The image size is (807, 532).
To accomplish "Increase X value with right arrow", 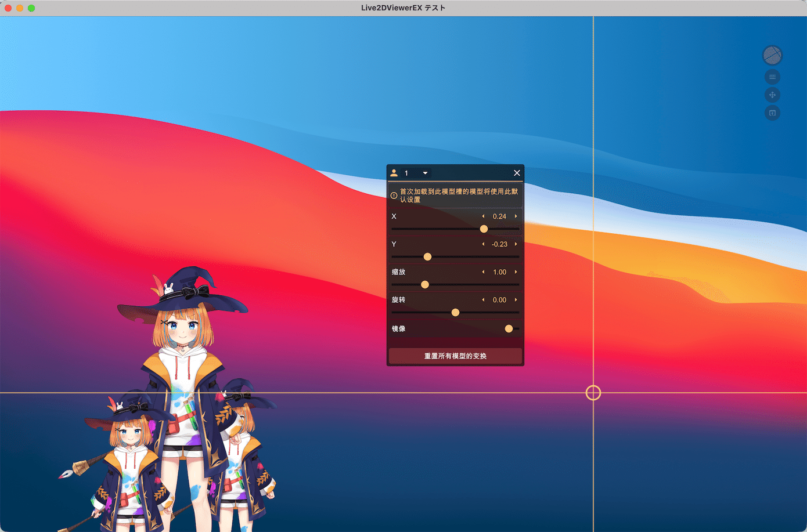I will [x=516, y=216].
